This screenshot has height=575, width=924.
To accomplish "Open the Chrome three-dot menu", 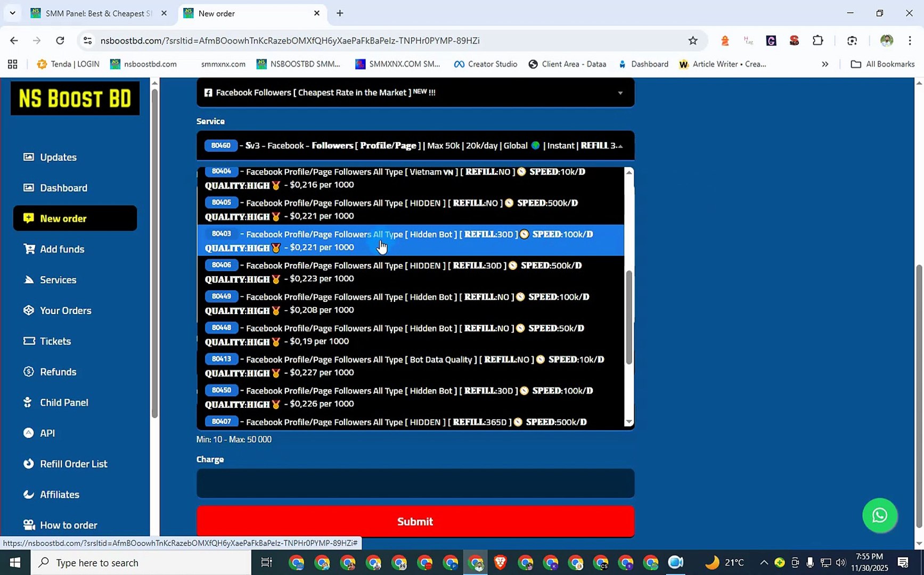I will (x=910, y=40).
